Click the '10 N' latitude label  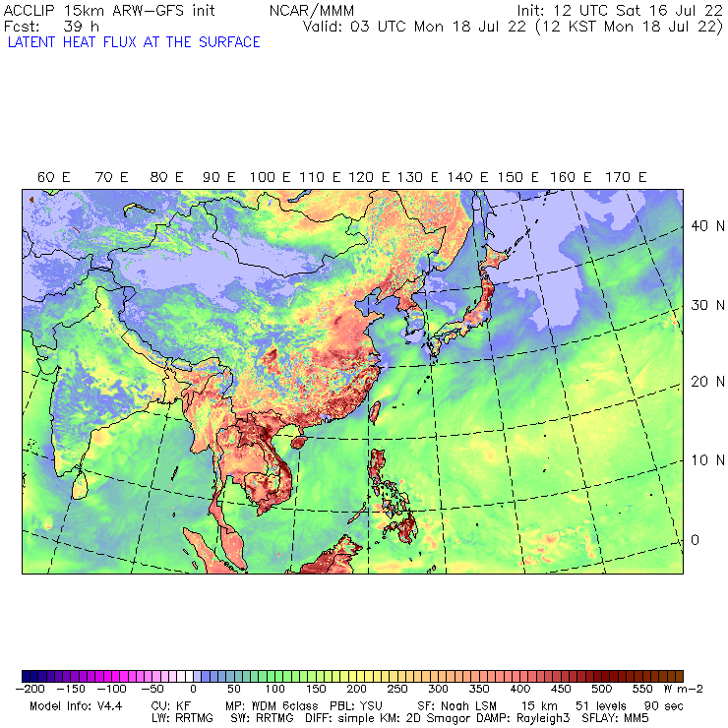tap(707, 460)
